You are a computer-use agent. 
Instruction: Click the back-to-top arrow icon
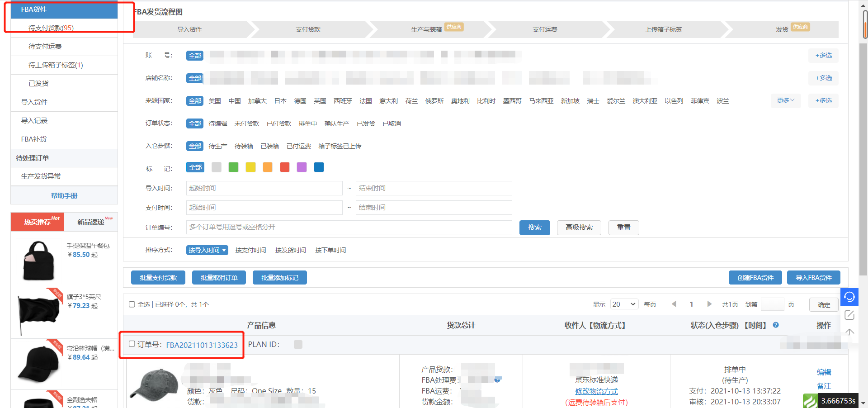pos(849,332)
